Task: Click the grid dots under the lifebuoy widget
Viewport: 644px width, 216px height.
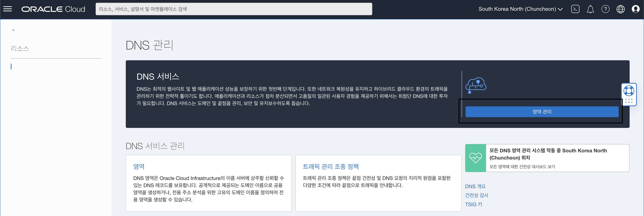Action: [x=629, y=101]
